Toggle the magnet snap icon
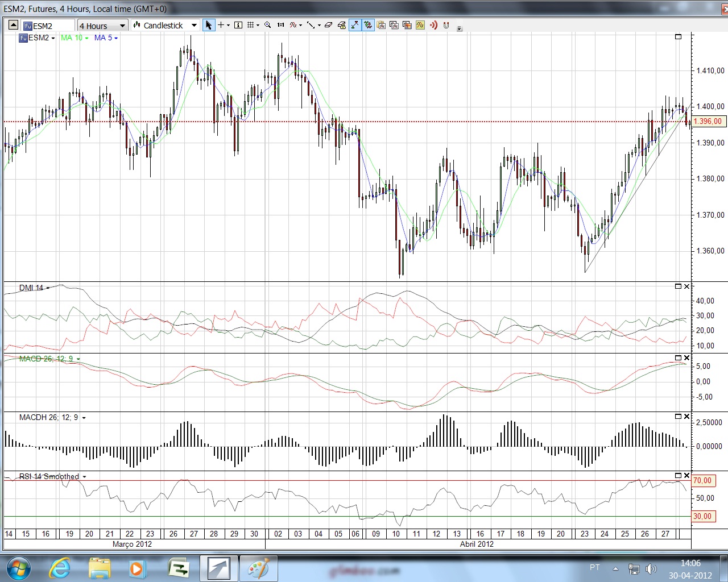The height and width of the screenshot is (582, 728). point(446,25)
